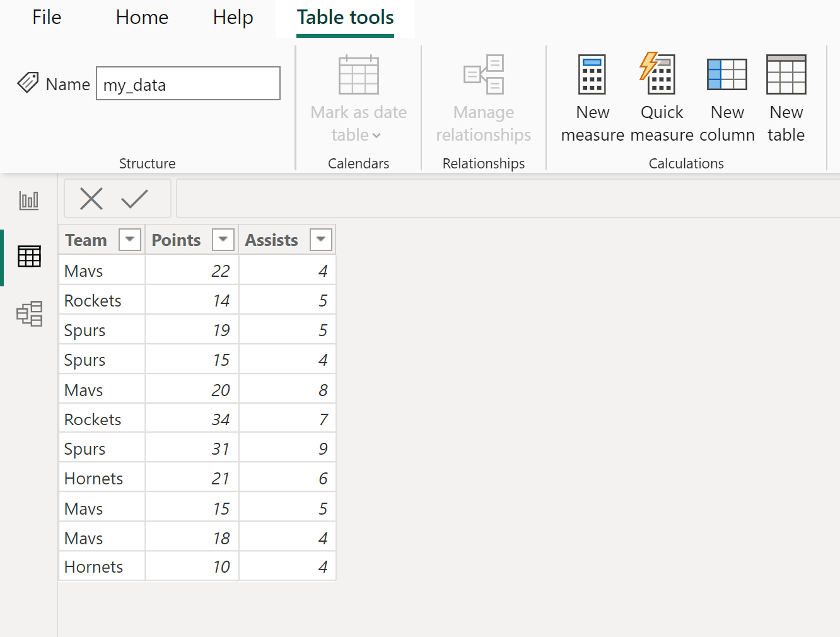Open the Assists column filter menu

321,240
